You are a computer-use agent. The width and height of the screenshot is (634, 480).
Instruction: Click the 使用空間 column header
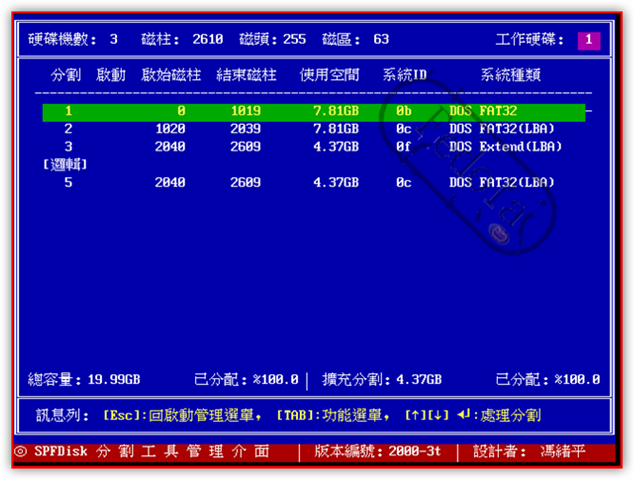point(329,76)
